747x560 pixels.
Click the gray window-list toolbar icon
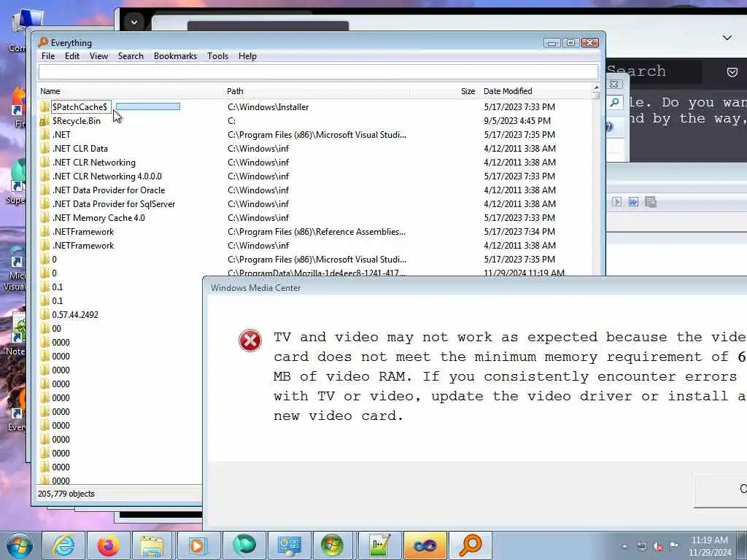point(650,202)
